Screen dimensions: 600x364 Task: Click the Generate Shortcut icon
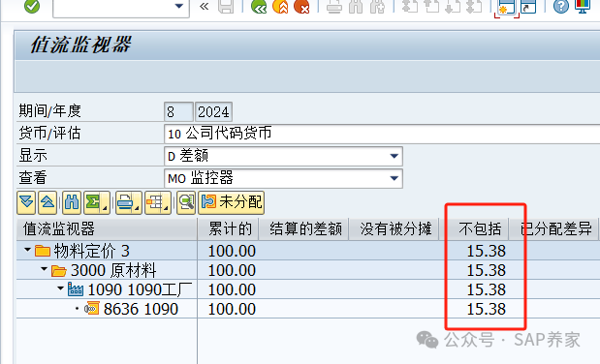[528, 7]
